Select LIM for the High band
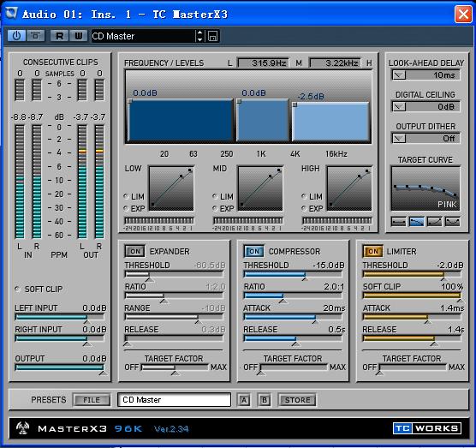 coord(304,196)
